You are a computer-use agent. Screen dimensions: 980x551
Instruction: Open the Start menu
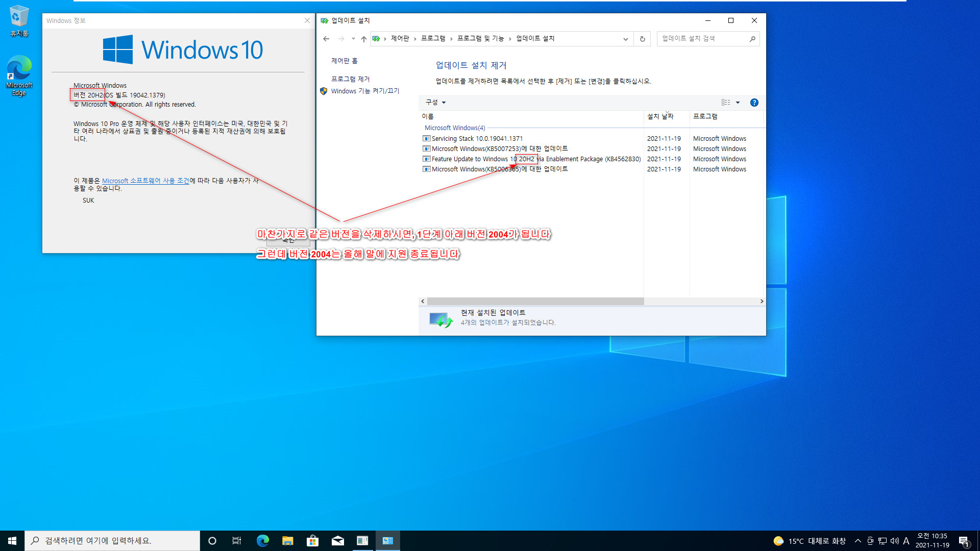[12, 541]
